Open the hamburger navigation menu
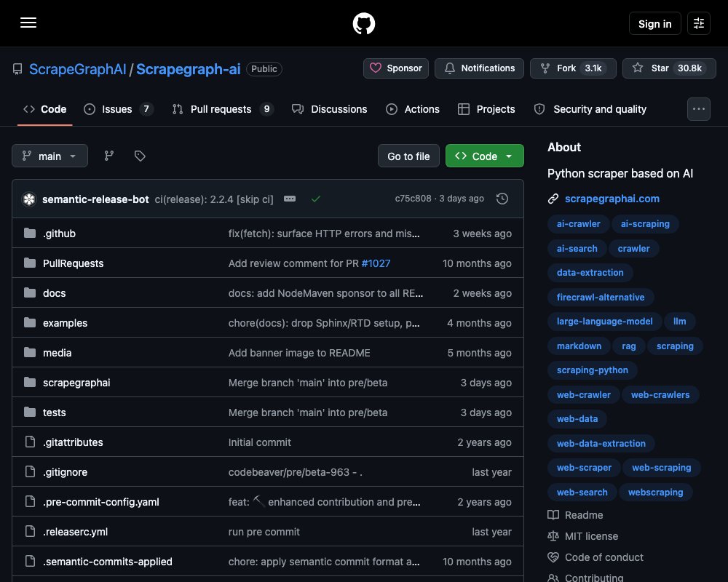728x582 pixels. point(28,23)
